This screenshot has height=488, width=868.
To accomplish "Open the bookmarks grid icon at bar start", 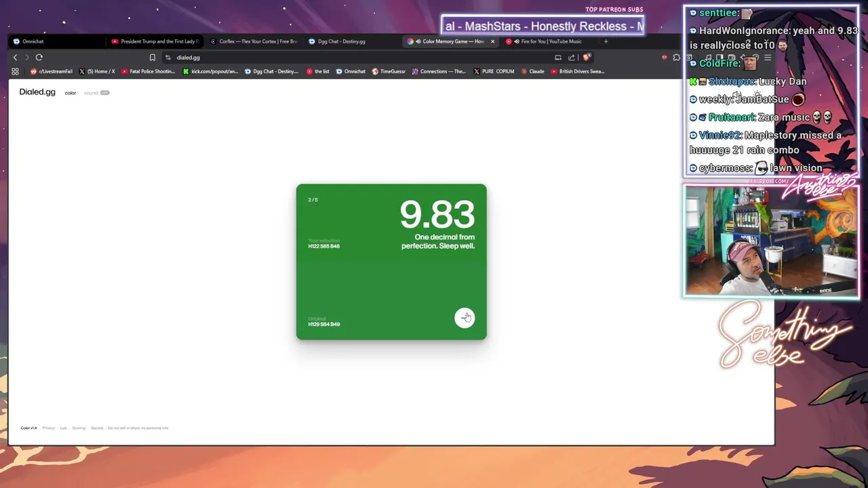I will 15,71.
